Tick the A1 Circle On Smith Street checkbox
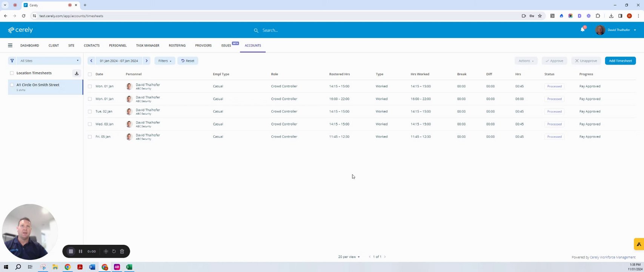 coord(12,85)
